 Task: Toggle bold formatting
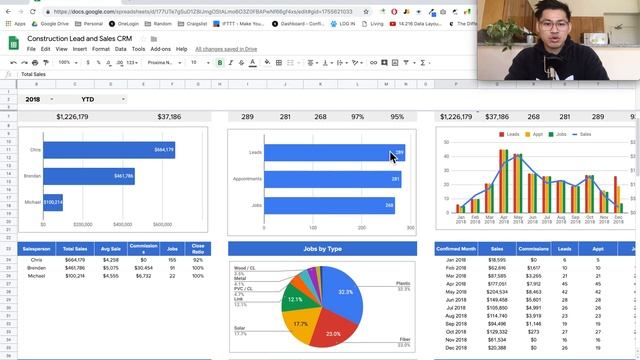220,63
